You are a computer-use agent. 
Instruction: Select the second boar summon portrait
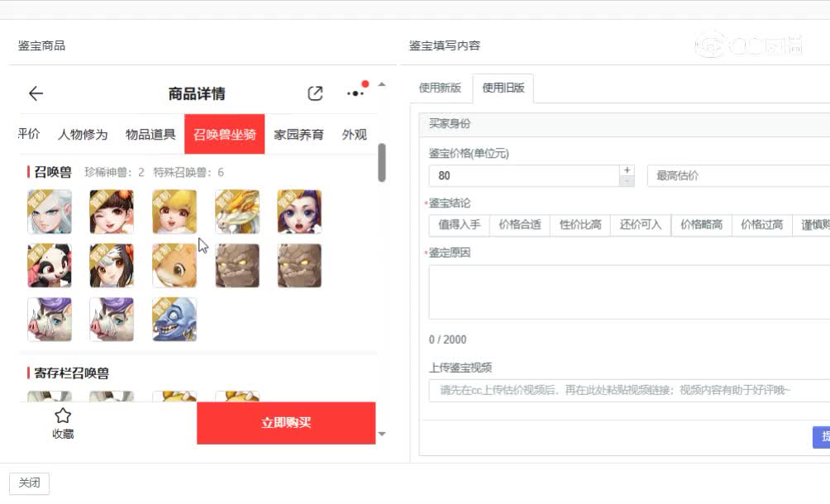(112, 320)
